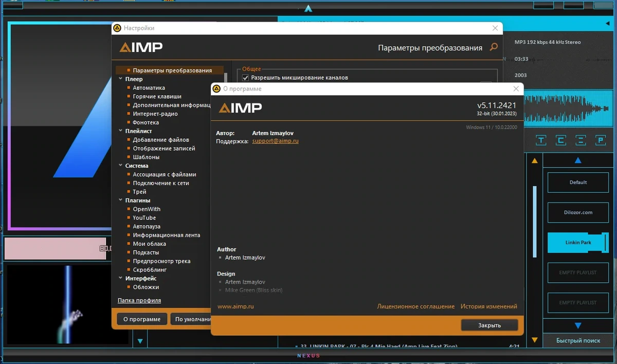The image size is (617, 364).
Task: Open the www.aimp.ru website link
Action: click(235, 306)
